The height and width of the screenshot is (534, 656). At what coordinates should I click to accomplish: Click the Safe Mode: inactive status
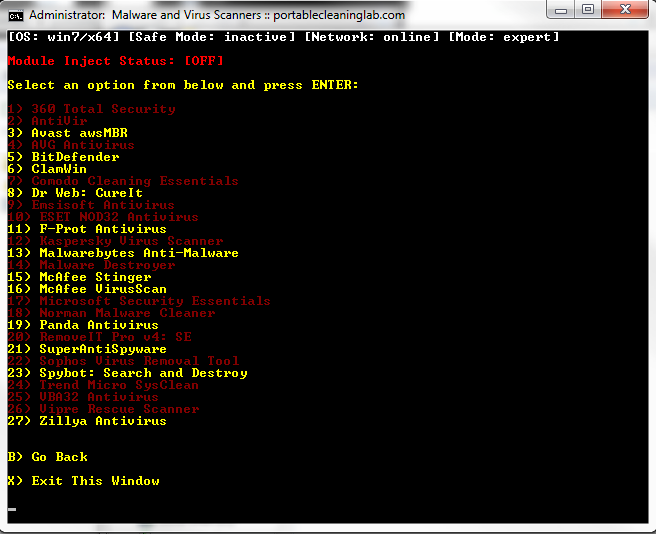pyautogui.click(x=211, y=37)
